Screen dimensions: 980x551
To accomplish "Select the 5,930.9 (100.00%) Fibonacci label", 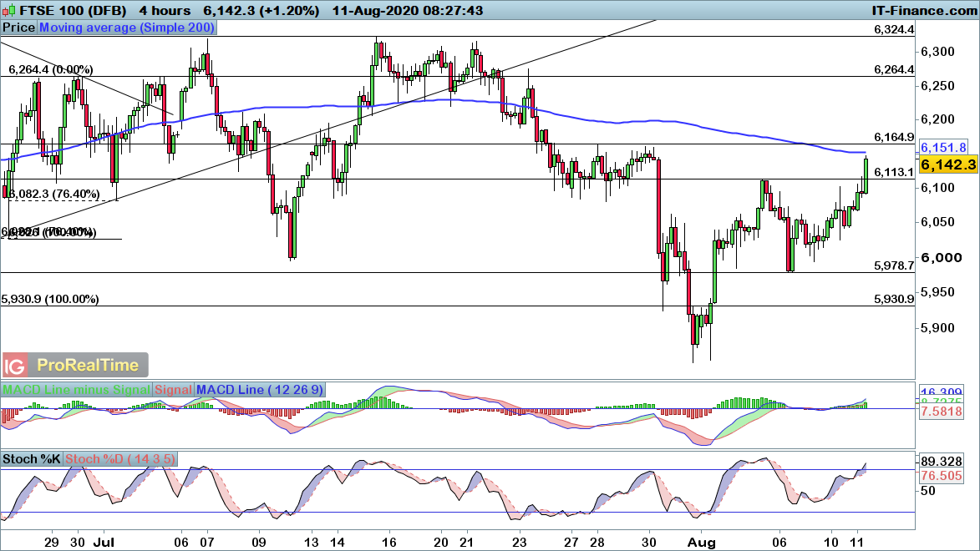I will (50, 299).
